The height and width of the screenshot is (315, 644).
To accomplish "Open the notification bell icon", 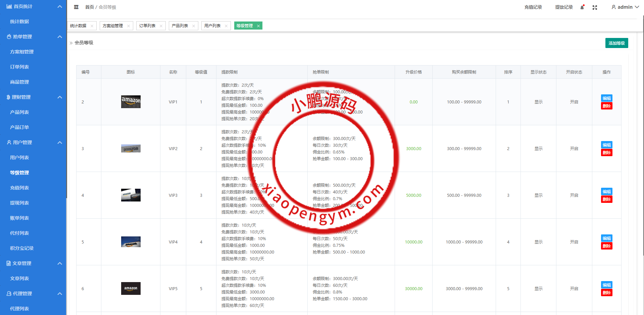I will click(582, 7).
